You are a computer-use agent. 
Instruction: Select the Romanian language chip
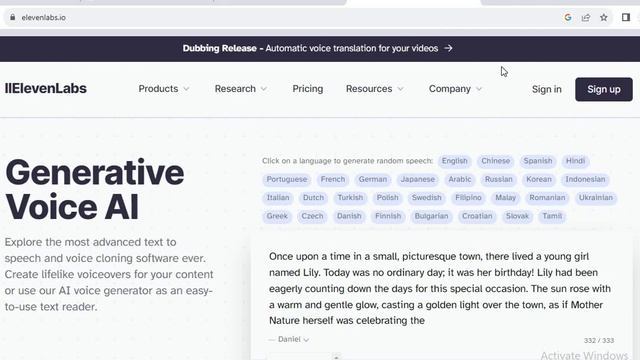547,198
